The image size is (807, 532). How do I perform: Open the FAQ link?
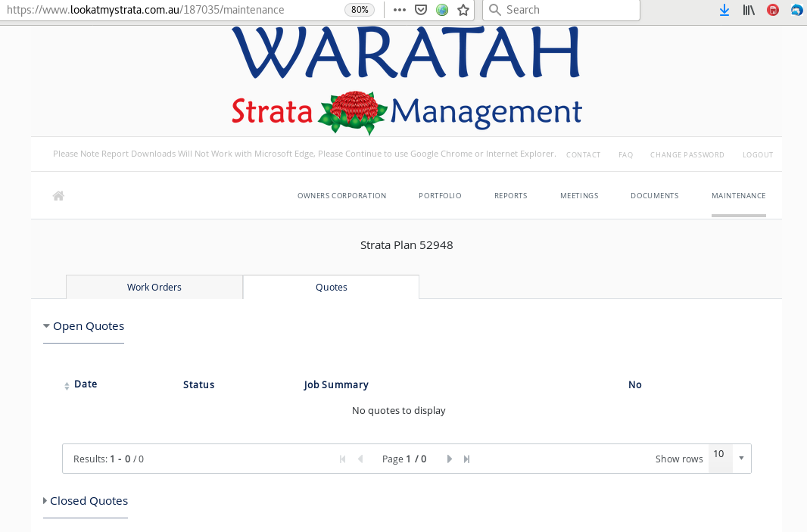pyautogui.click(x=626, y=154)
